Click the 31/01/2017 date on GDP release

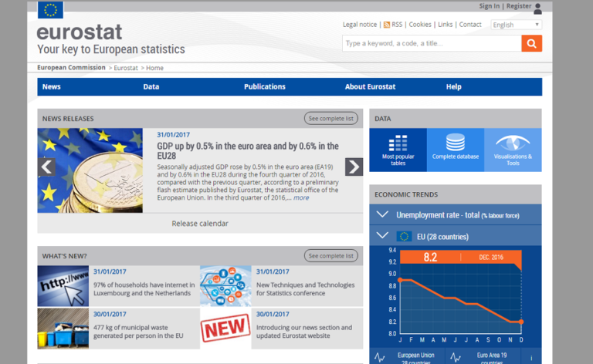tap(174, 135)
